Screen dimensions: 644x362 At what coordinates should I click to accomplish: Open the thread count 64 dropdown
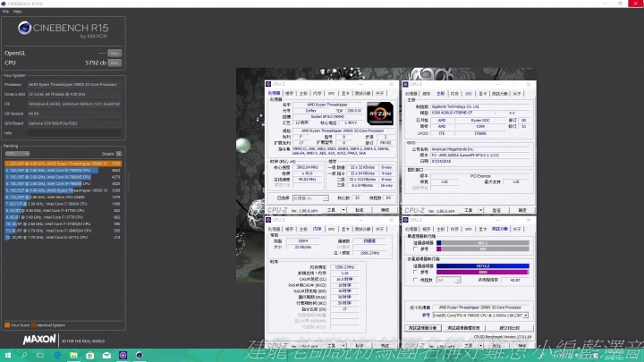click(448, 280)
